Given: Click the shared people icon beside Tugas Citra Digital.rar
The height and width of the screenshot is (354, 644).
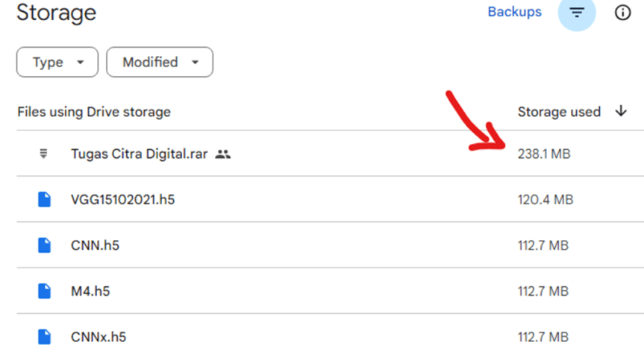Looking at the screenshot, I should [222, 154].
